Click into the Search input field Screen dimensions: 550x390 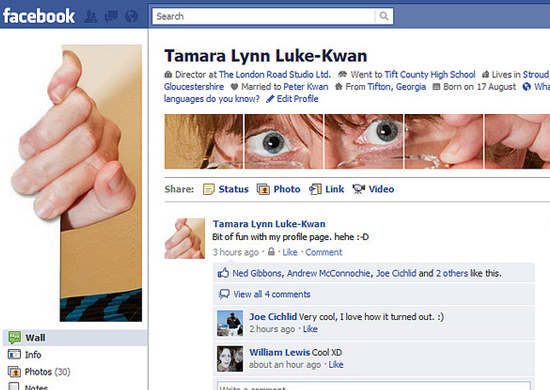[x=264, y=16]
